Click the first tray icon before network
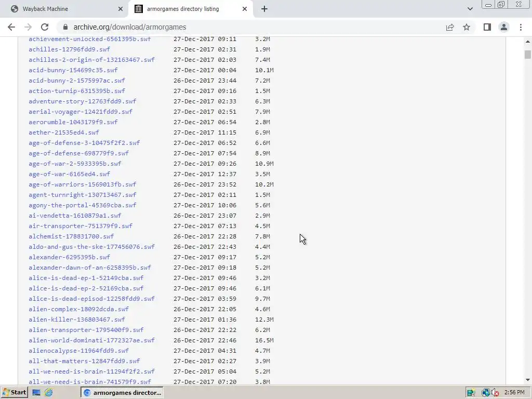This screenshot has width=532, height=399. click(471, 393)
